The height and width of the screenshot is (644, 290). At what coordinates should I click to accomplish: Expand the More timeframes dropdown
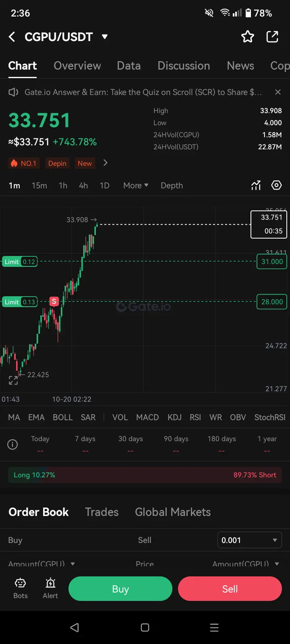[x=136, y=186]
